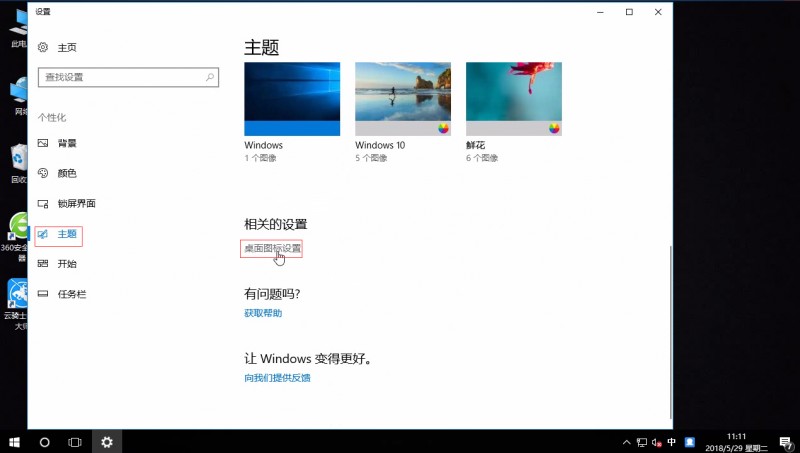Click the palette icon beside 颜色
This screenshot has height=453, width=800.
tap(43, 173)
